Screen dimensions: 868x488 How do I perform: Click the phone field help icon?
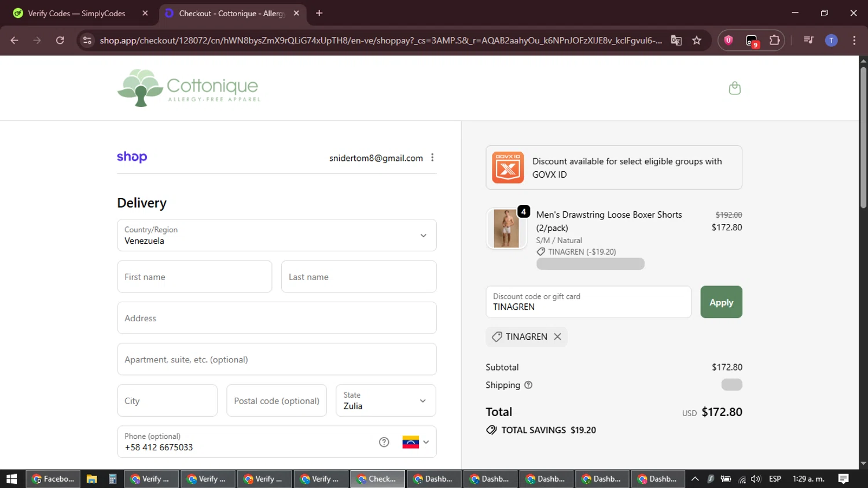pos(384,442)
